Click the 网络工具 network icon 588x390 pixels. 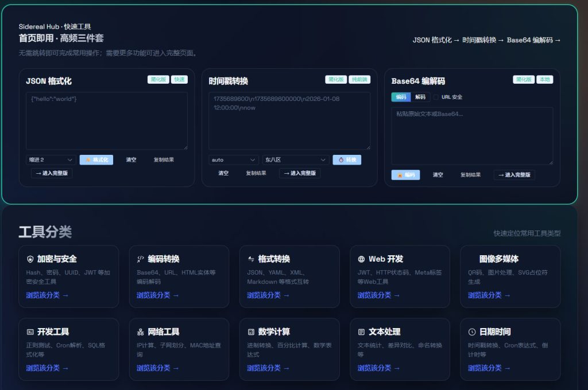click(x=140, y=332)
